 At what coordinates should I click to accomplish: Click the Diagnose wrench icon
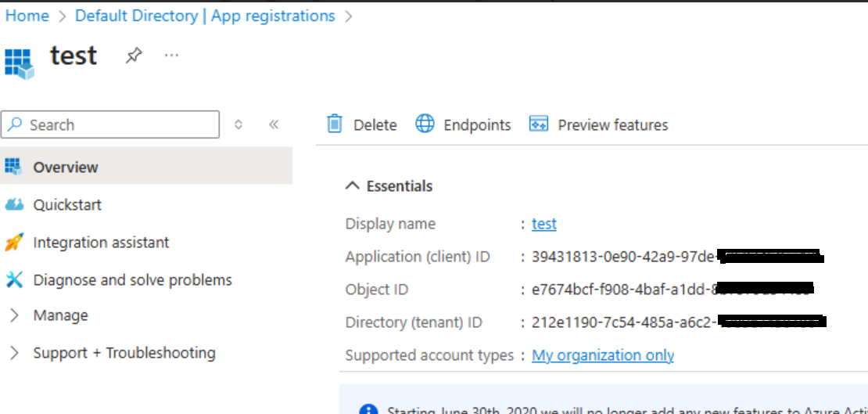point(14,280)
